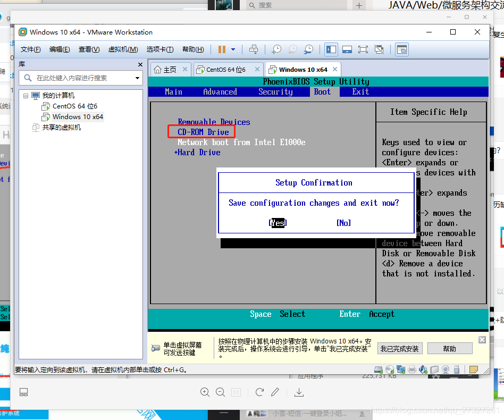Click the hard disk status bar icon

tap(379, 369)
